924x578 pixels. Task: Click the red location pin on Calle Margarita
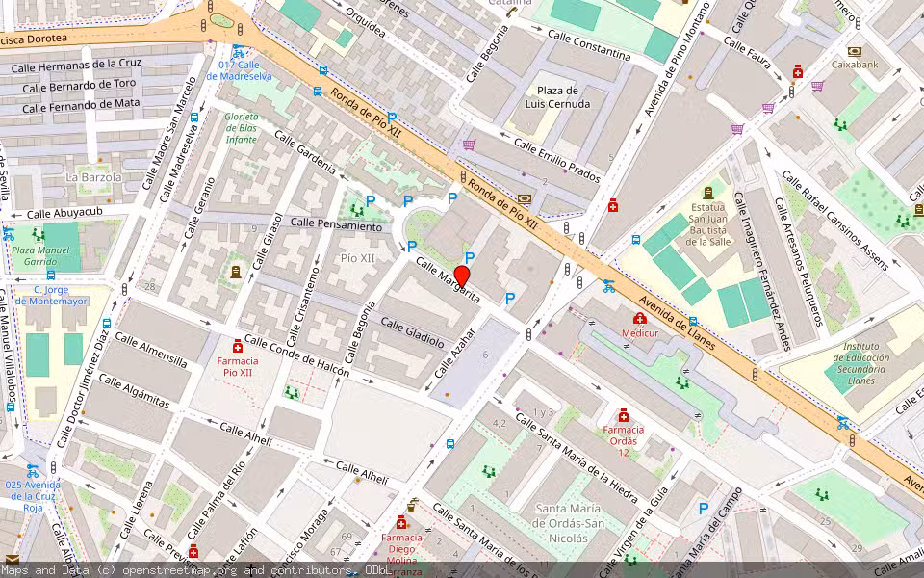(462, 276)
